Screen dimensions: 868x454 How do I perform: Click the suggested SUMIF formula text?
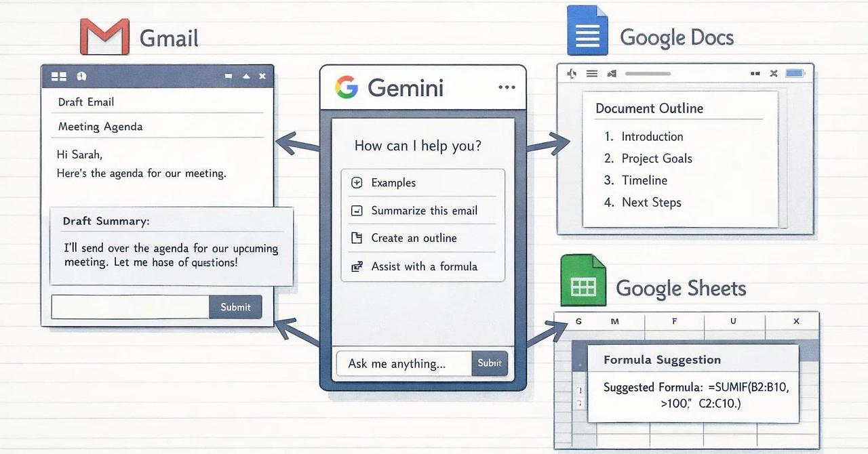pyautogui.click(x=696, y=396)
